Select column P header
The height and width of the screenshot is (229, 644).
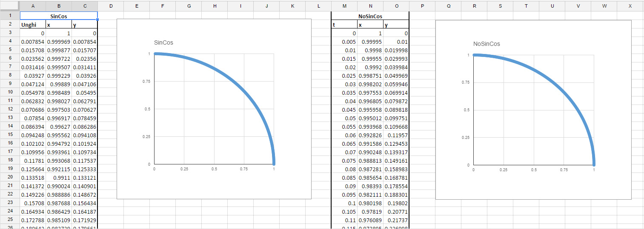[422, 6]
